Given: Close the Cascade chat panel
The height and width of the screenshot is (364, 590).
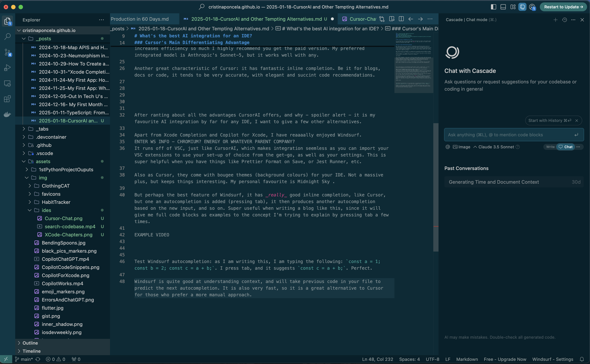Looking at the screenshot, I should (x=582, y=20).
